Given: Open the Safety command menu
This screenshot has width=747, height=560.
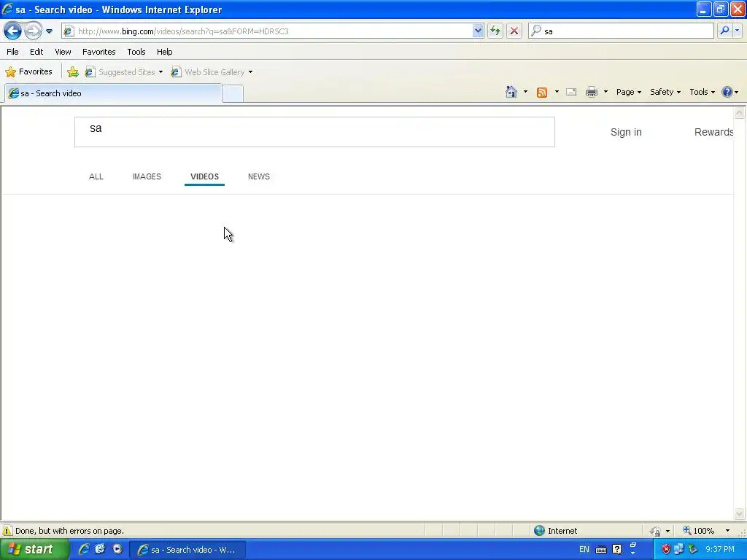Looking at the screenshot, I should point(665,92).
